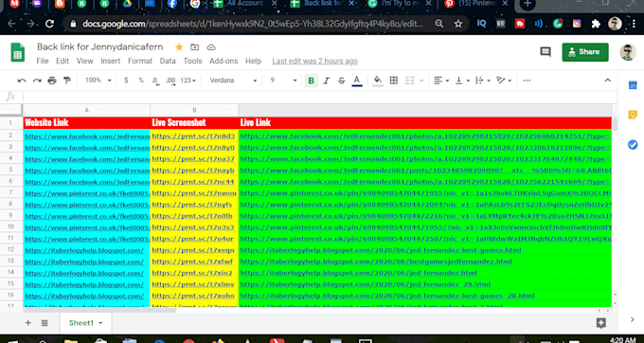The image size is (644, 343).
Task: Open Tasks side panel icon
Action: (x=633, y=145)
